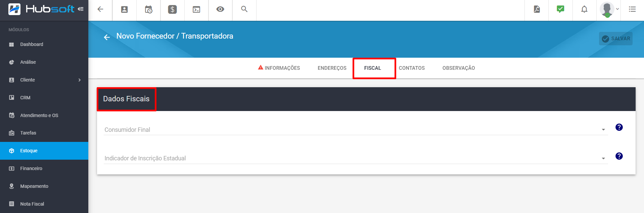
Task: Click the Análise pie chart icon
Action: point(11,62)
